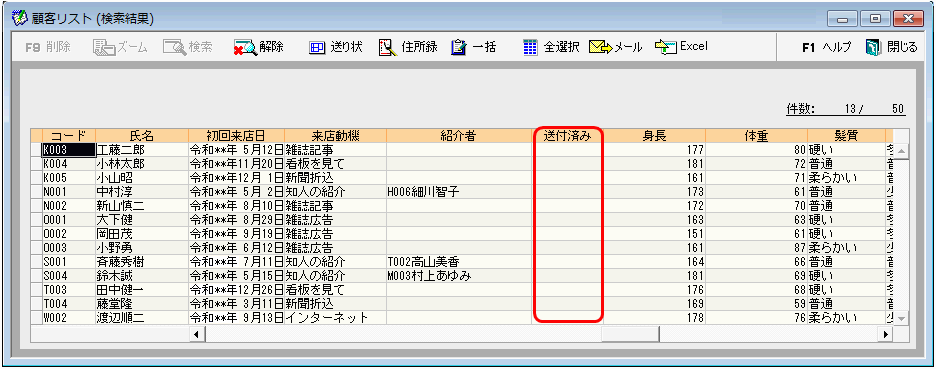Click the 来店動機 column header

click(335, 136)
